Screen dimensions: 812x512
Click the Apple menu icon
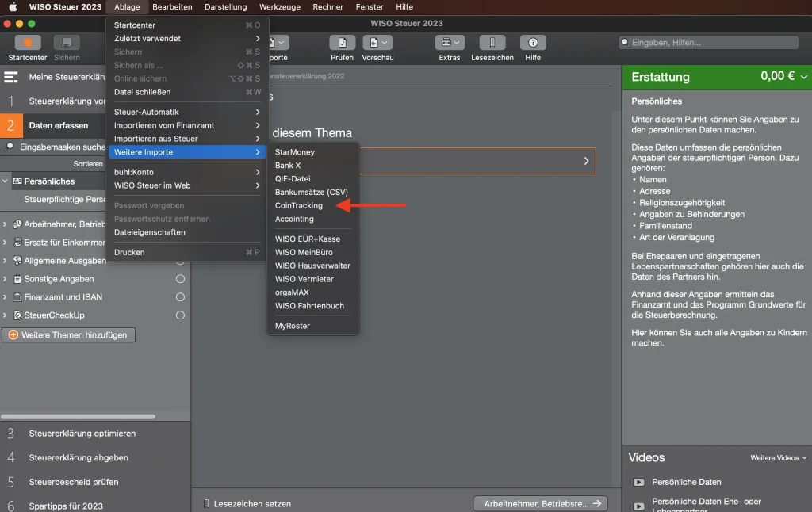coord(13,7)
